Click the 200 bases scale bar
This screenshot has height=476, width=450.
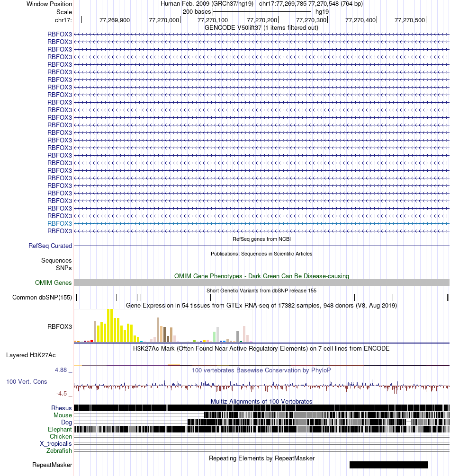(x=262, y=12)
